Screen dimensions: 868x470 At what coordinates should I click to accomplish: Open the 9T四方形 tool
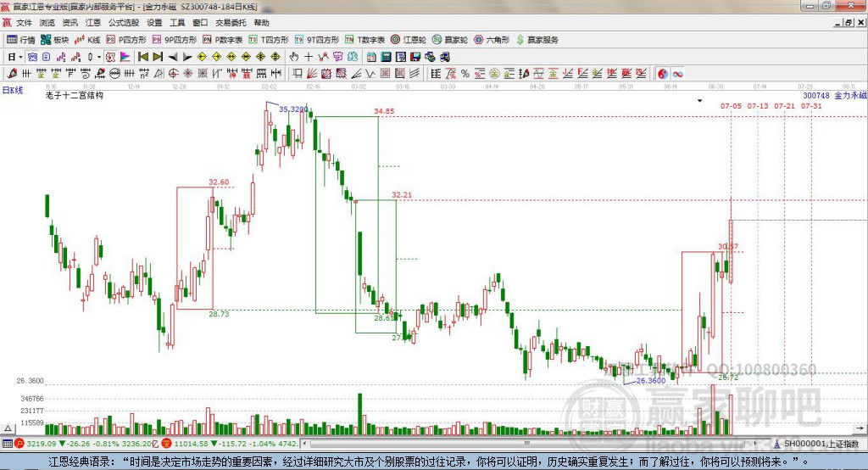317,40
